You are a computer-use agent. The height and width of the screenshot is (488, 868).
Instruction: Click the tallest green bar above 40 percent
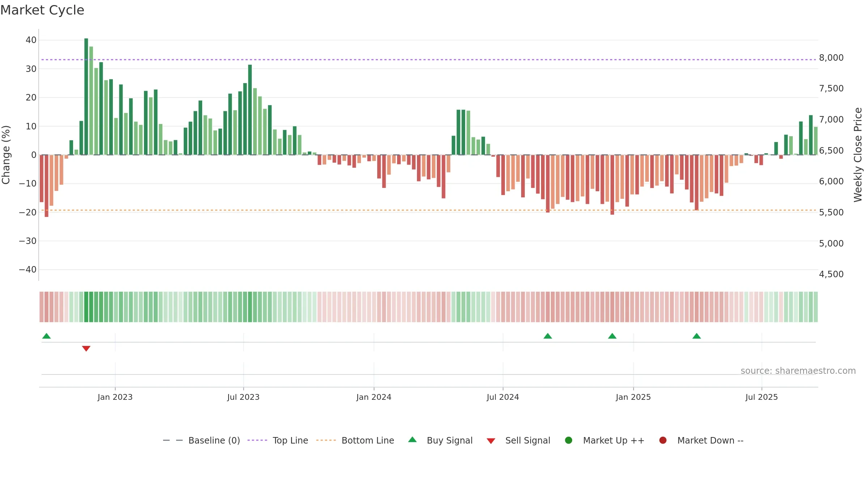86,97
